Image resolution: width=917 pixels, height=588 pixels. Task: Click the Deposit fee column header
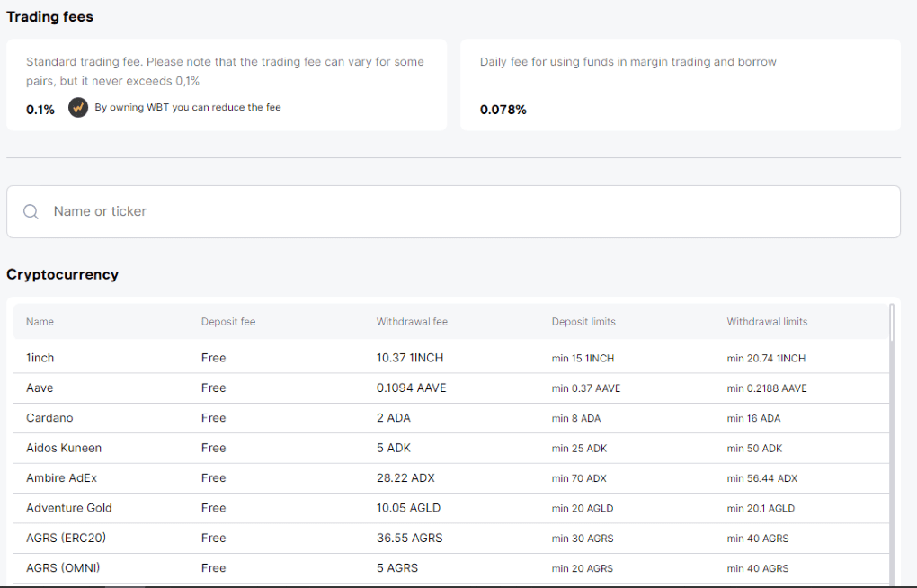227,322
